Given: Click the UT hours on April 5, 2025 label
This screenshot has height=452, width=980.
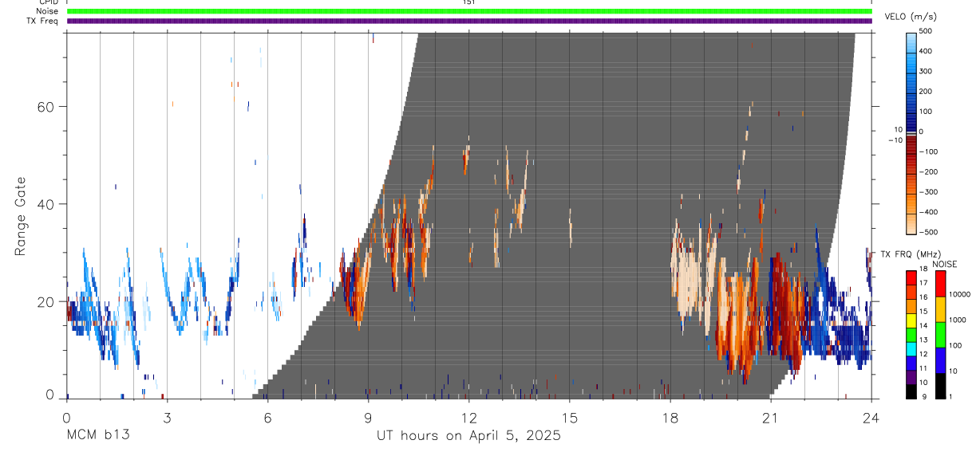Looking at the screenshot, I should (468, 435).
